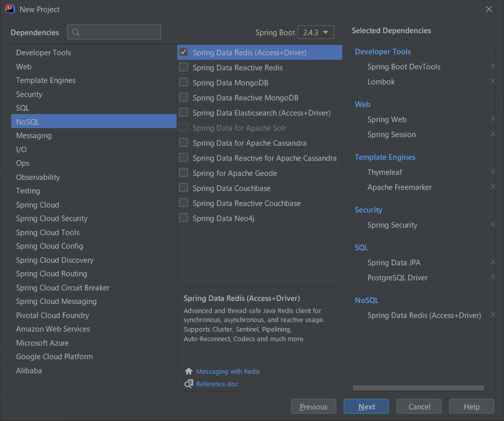Tick Spring Data Reactive MongoDB checkbox

click(184, 97)
